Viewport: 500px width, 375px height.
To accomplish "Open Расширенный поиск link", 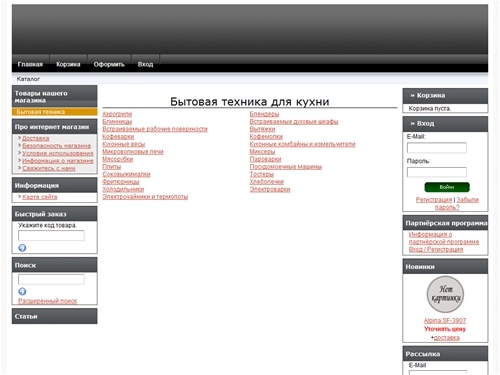I will coord(47,301).
